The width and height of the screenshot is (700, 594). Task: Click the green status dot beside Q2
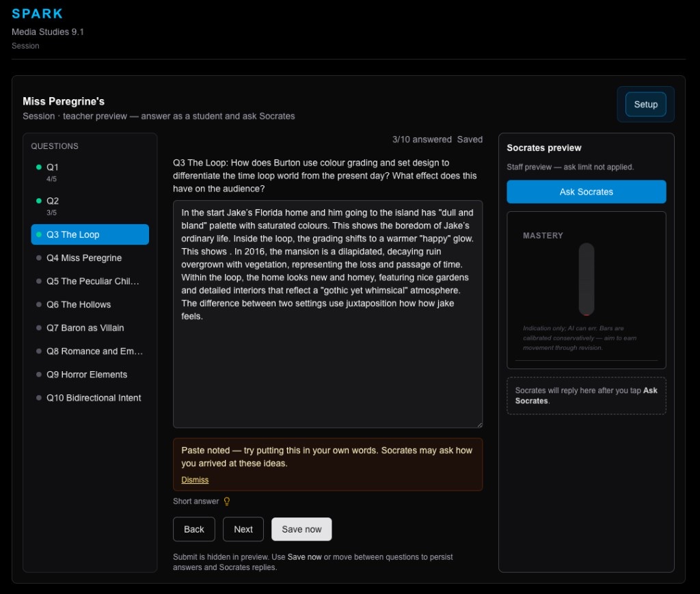39,201
